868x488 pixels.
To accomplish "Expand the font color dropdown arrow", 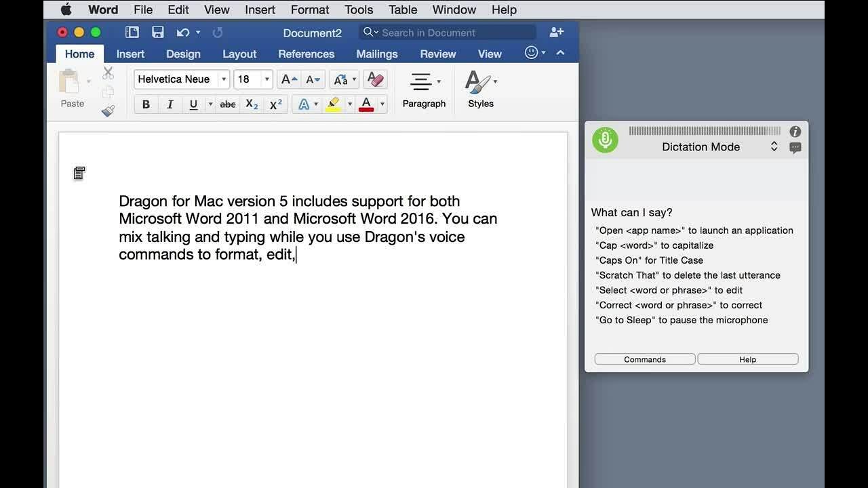I will (x=382, y=104).
